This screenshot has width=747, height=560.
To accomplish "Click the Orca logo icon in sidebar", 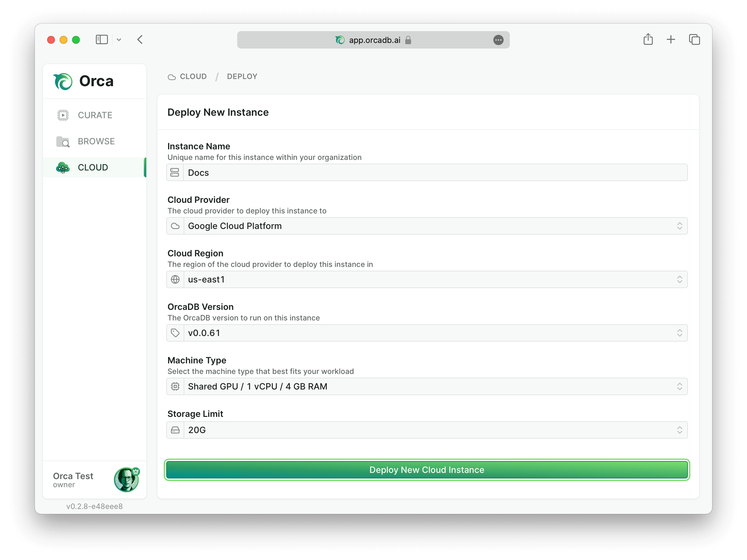I will [x=63, y=81].
